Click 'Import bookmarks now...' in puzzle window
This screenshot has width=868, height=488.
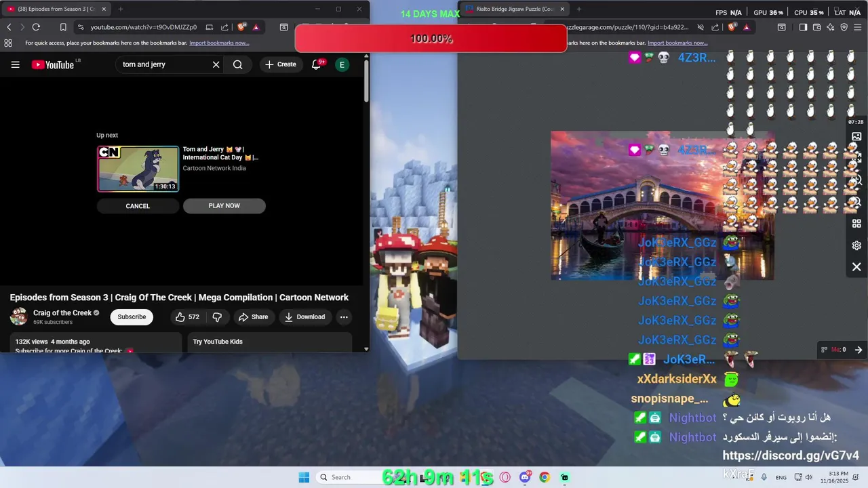tap(677, 43)
